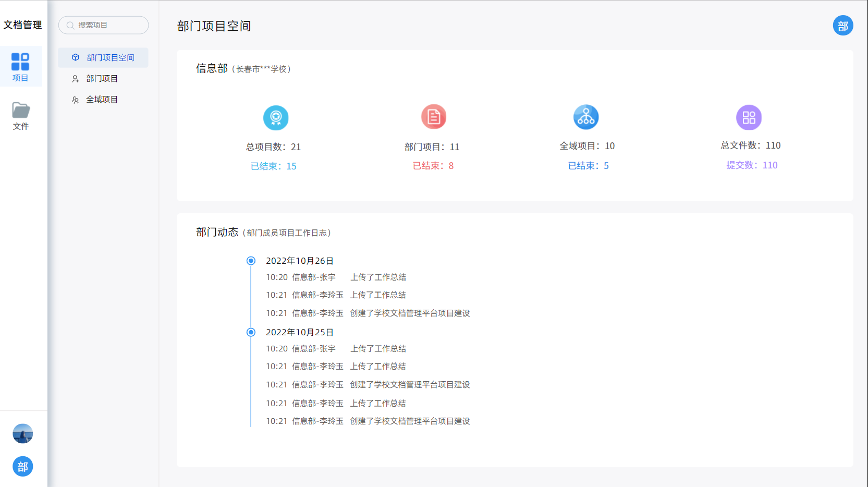Open the 项目 grid icon in sidebar

coord(20,62)
